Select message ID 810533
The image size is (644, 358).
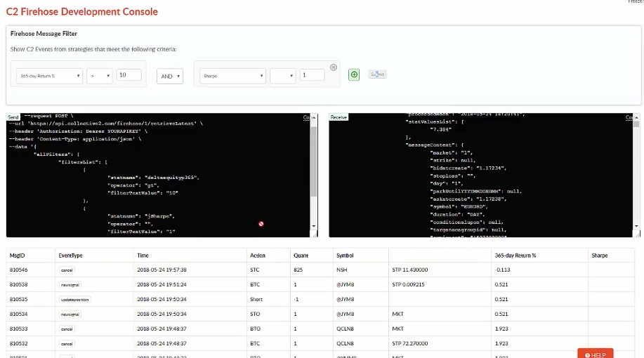pos(18,329)
